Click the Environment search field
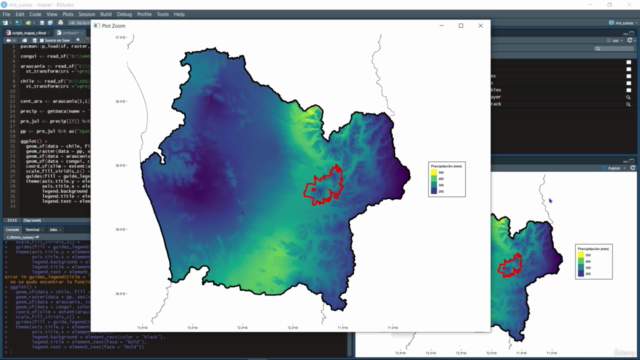Screen dimensions: 640x360 (614, 49)
